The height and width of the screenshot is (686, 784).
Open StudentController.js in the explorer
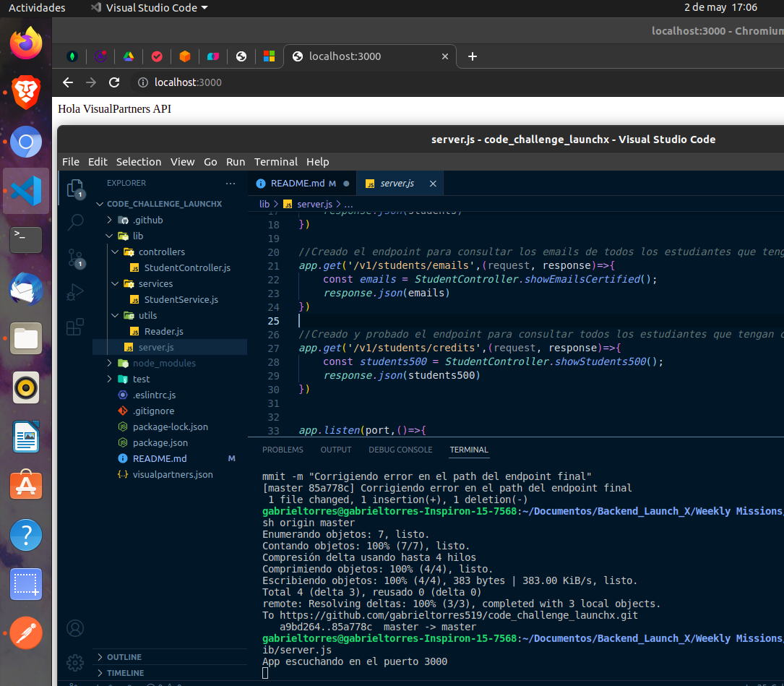pos(186,267)
